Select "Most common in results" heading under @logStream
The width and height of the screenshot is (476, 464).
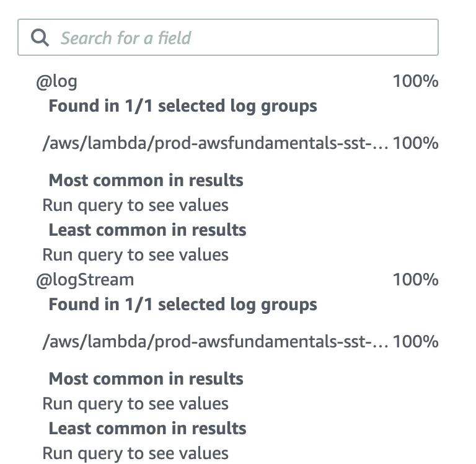(x=146, y=379)
